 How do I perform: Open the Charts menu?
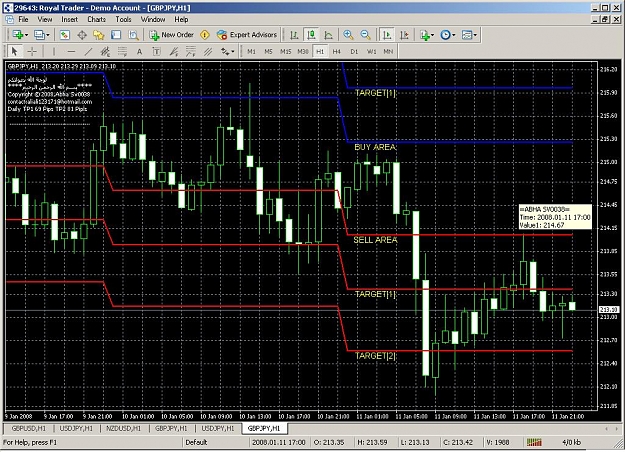click(x=96, y=19)
